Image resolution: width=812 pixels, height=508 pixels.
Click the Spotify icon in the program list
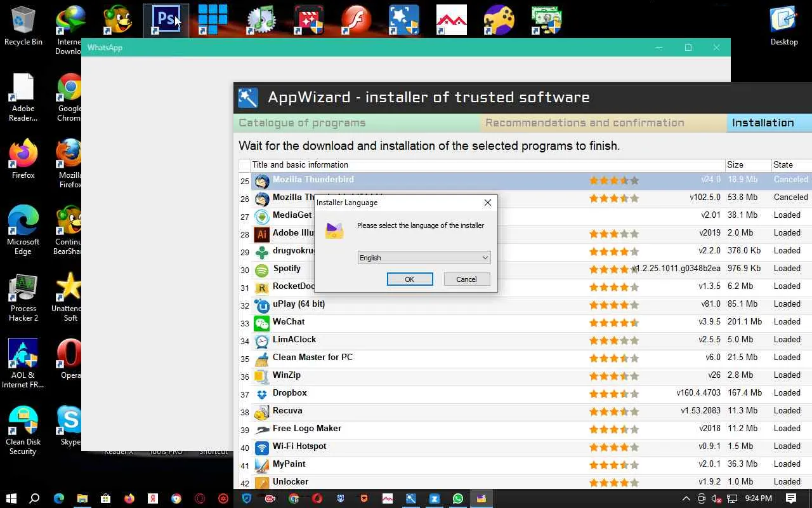tap(262, 270)
